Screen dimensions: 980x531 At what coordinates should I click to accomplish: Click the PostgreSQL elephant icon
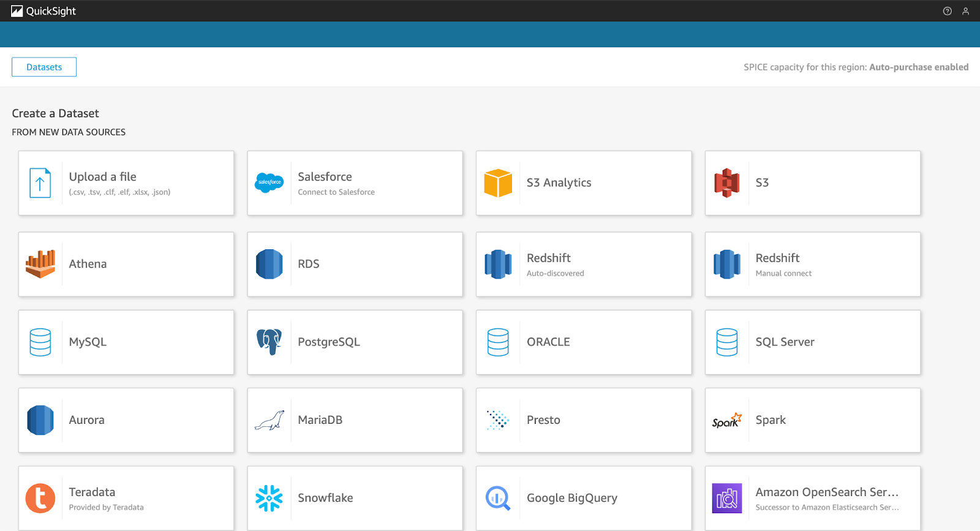tap(269, 342)
